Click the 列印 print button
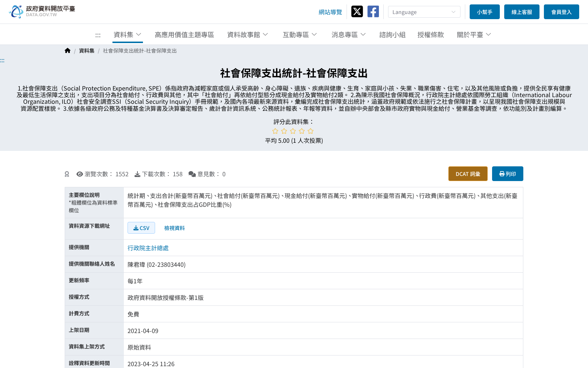The width and height of the screenshot is (588, 368). pos(508,174)
